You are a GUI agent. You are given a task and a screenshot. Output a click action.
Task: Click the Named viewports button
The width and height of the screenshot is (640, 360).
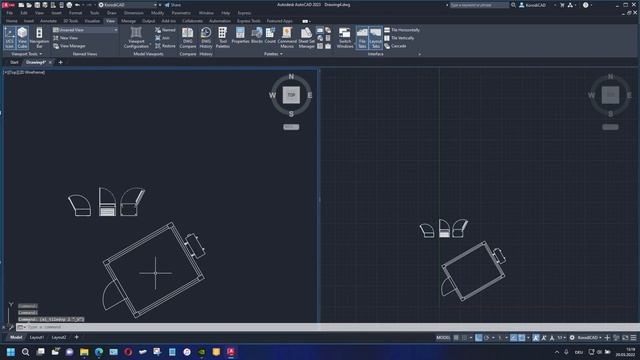pyautogui.click(x=165, y=30)
